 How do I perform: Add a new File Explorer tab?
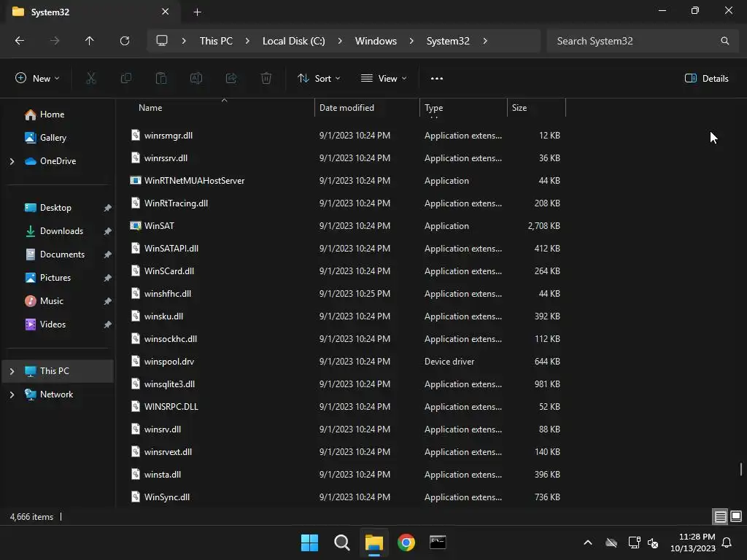click(197, 12)
